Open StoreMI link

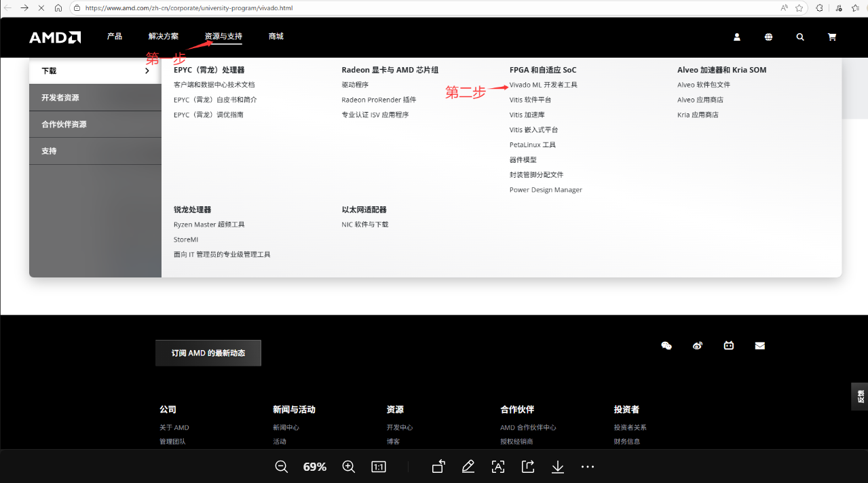pos(186,239)
